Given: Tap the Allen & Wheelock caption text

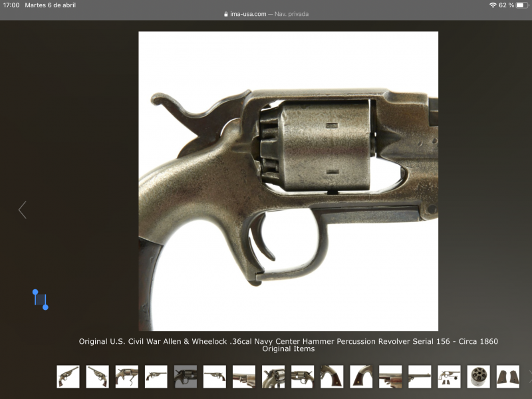Looking at the screenshot, I should [x=288, y=341].
